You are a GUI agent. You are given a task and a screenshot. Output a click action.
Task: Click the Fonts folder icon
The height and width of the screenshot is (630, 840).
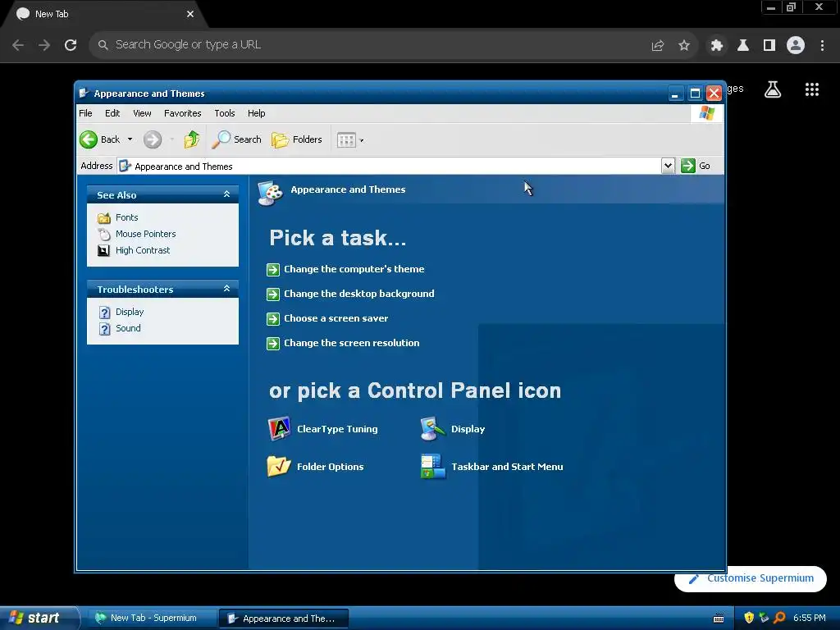pyautogui.click(x=104, y=217)
